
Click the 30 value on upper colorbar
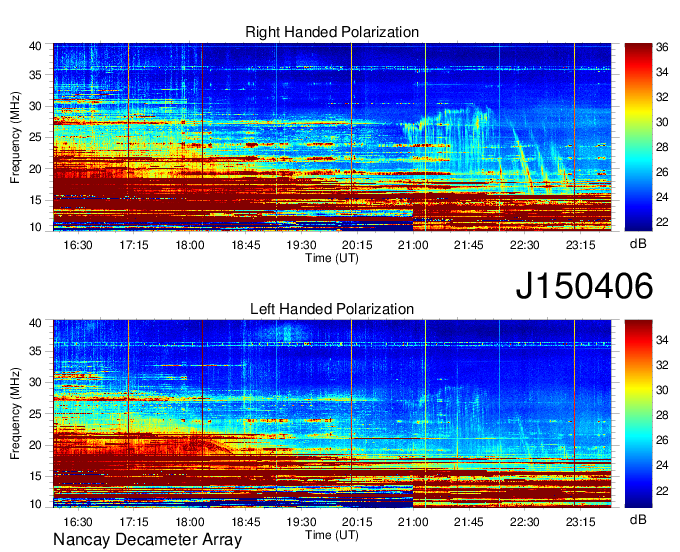pyautogui.click(x=662, y=122)
